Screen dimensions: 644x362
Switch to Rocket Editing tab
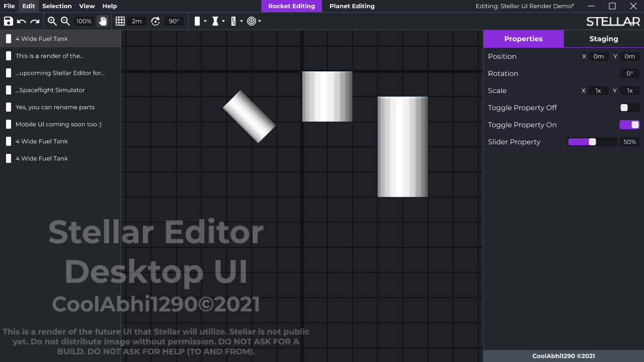tap(292, 6)
